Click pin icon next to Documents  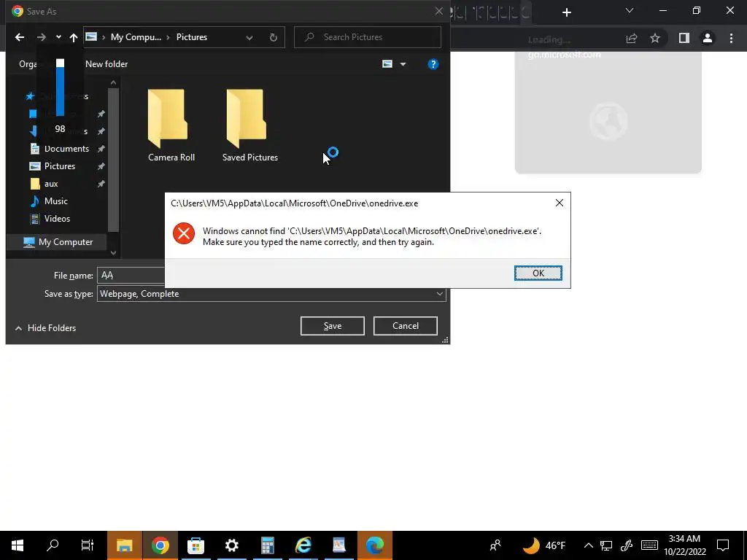[101, 149]
